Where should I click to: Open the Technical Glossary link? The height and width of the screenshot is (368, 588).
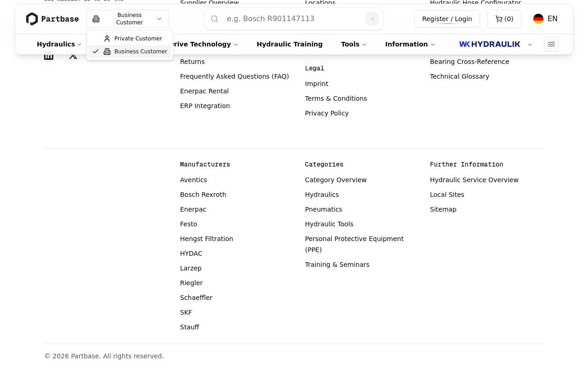459,76
